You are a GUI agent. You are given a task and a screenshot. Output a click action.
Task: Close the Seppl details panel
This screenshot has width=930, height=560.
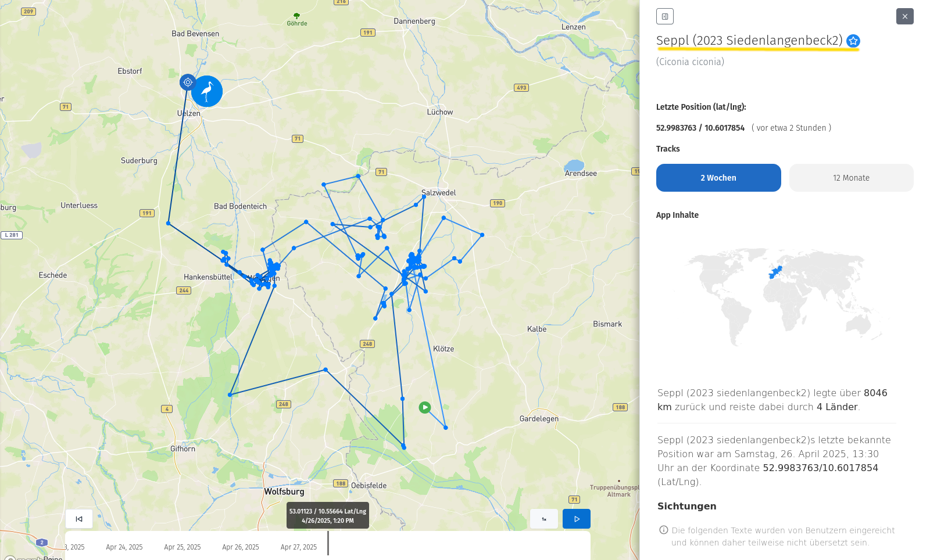tap(905, 16)
